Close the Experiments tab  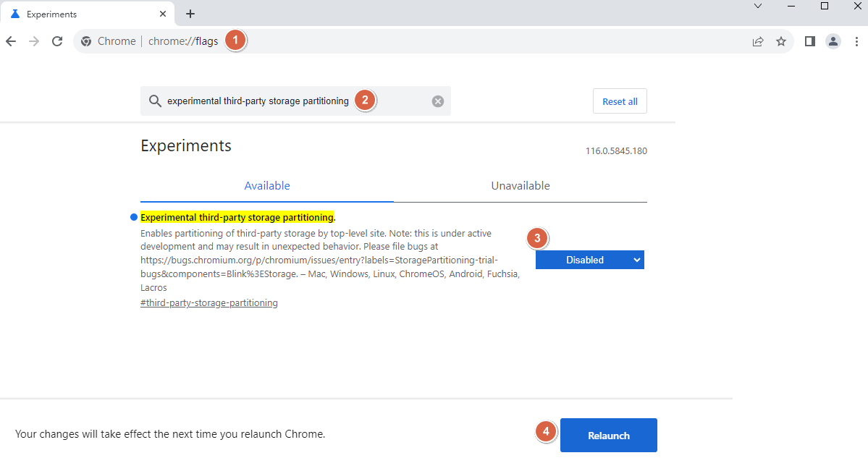point(163,14)
